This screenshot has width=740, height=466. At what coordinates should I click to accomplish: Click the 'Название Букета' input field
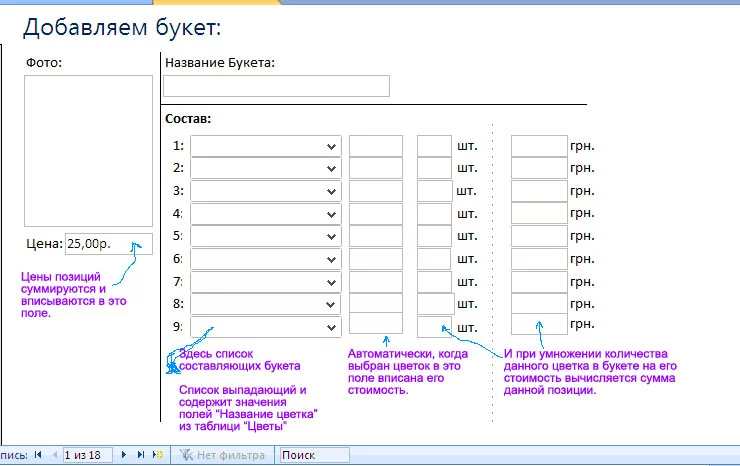click(276, 86)
